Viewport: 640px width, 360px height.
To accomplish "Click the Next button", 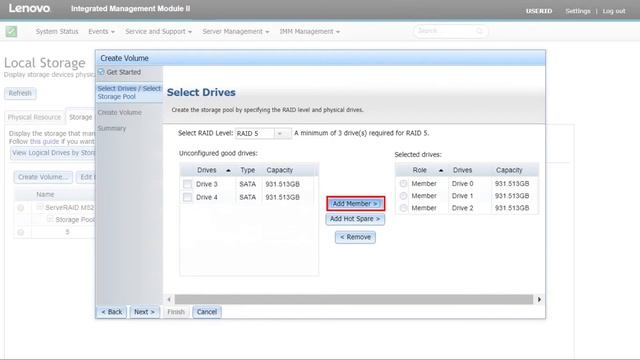I will coord(144,312).
